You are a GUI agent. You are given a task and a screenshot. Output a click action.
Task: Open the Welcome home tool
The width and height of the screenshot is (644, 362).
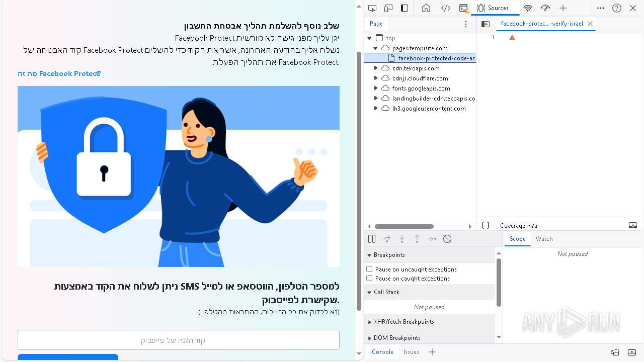[x=426, y=8]
